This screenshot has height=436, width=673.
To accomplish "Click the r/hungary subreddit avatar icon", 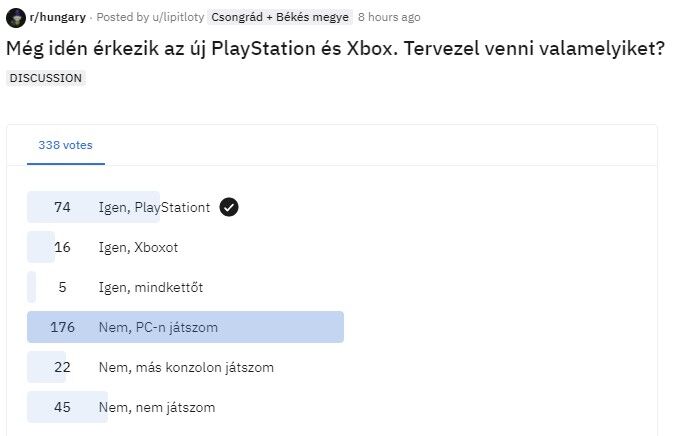I will [x=16, y=17].
